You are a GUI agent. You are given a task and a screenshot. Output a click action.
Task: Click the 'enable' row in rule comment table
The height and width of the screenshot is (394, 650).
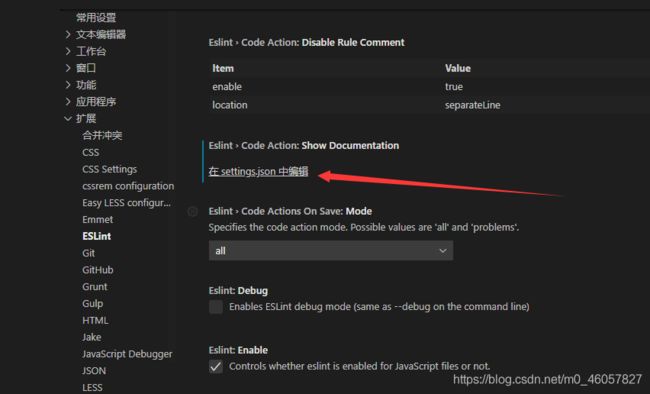point(429,87)
